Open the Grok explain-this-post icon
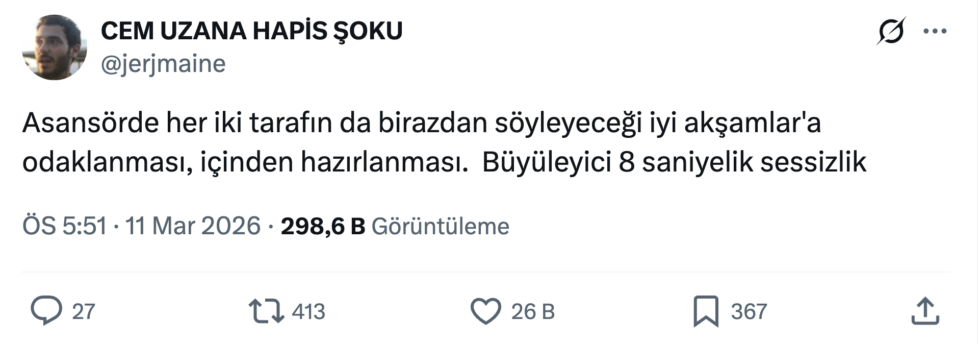Viewport: 980px width, 344px height. [x=891, y=31]
